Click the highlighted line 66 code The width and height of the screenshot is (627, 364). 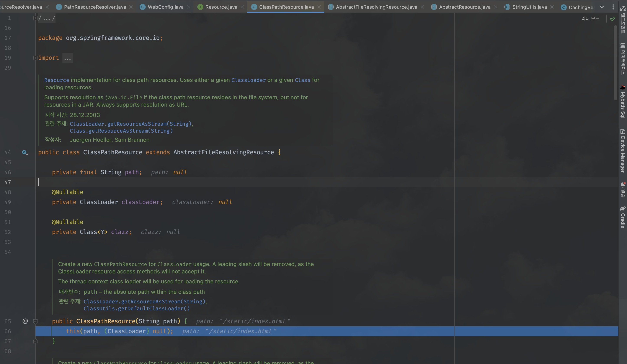pos(119,331)
